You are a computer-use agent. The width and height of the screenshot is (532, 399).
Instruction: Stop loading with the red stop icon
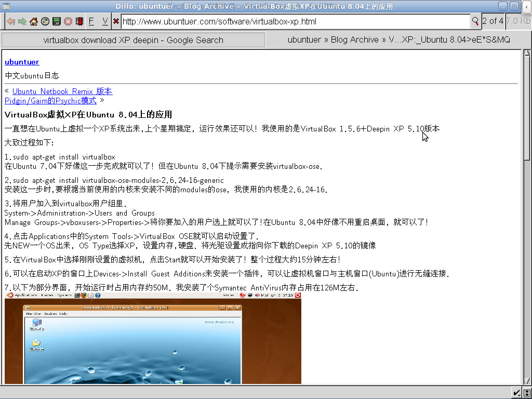68,21
